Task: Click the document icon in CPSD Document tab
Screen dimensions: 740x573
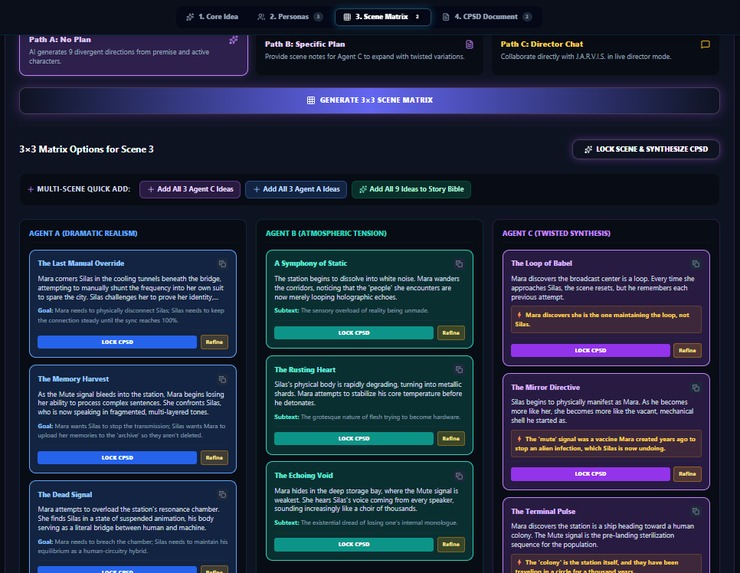Action: pos(446,17)
